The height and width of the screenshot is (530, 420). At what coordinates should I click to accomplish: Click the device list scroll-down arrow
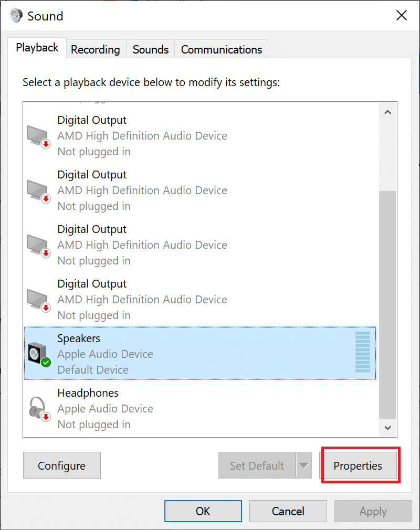click(x=388, y=428)
